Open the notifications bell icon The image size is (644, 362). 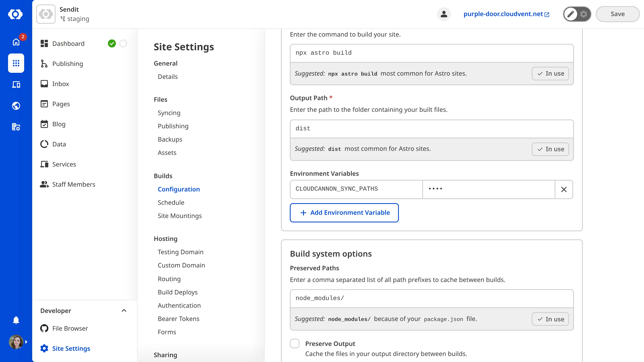(x=16, y=320)
